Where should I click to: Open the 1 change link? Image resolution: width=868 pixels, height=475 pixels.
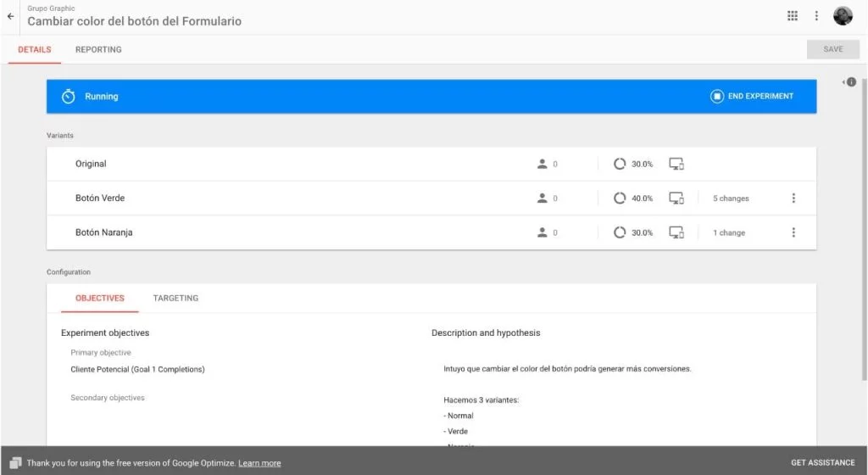729,232
